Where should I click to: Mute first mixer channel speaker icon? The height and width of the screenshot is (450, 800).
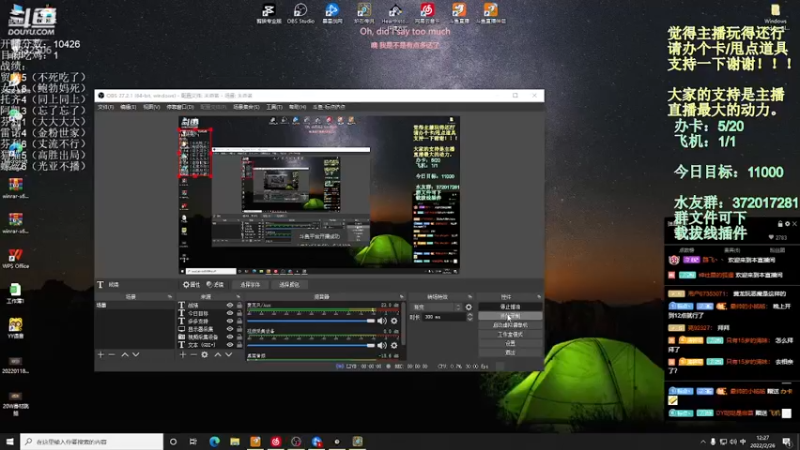tap(382, 321)
